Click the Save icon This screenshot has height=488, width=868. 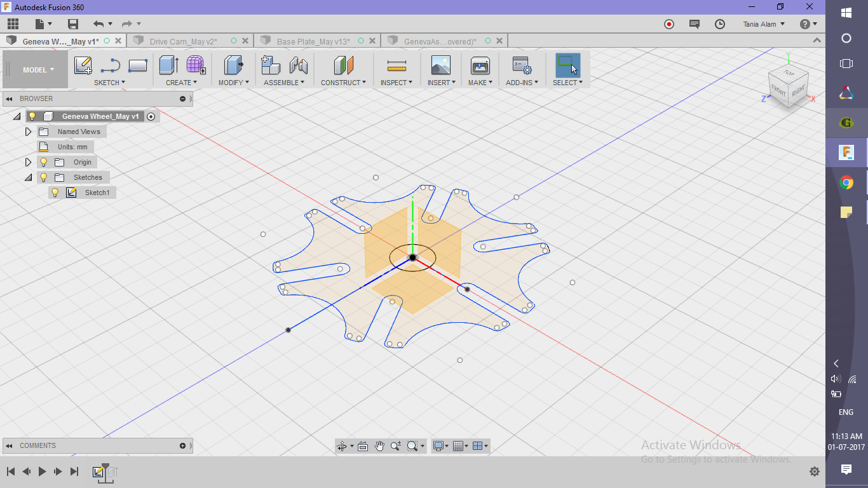pyautogui.click(x=73, y=24)
